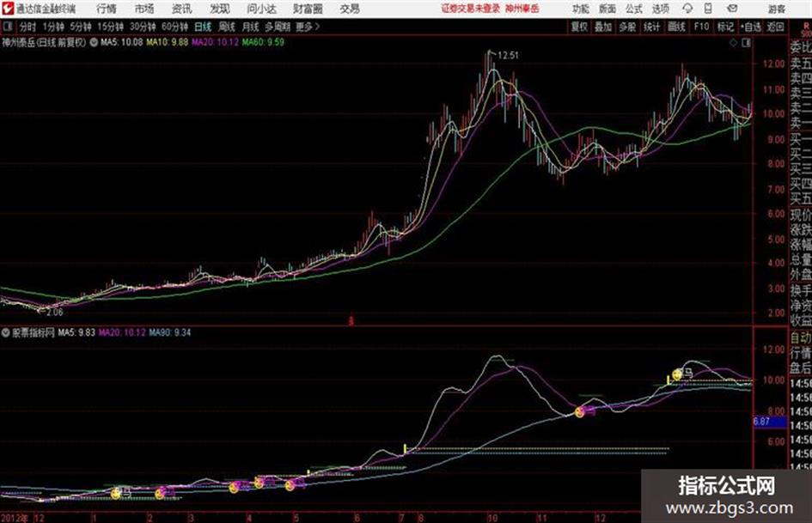Image resolution: width=812 pixels, height=523 pixels.
Task: Select the 日线 period tab
Action: point(203,27)
